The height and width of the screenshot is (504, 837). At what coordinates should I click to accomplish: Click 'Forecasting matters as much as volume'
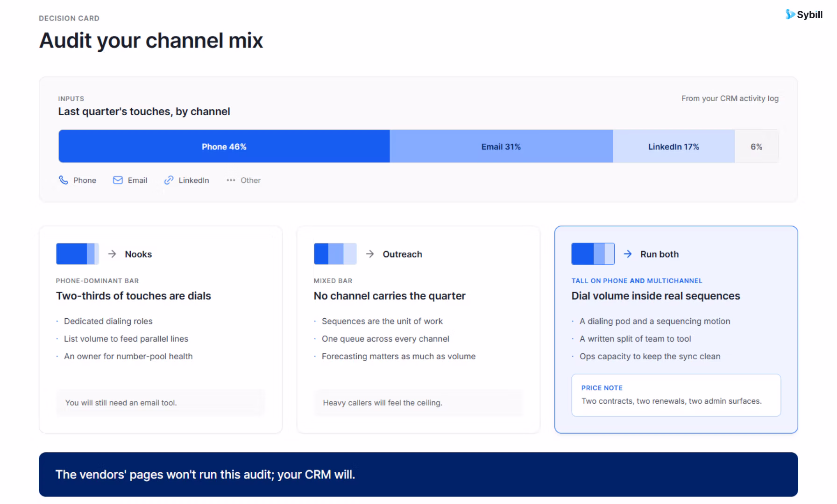(398, 356)
